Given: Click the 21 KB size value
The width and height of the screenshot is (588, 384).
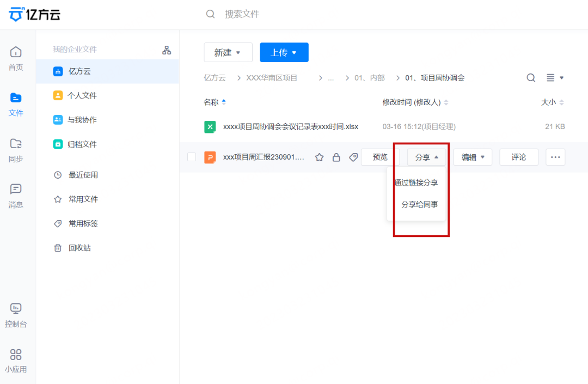Looking at the screenshot, I should [x=555, y=127].
